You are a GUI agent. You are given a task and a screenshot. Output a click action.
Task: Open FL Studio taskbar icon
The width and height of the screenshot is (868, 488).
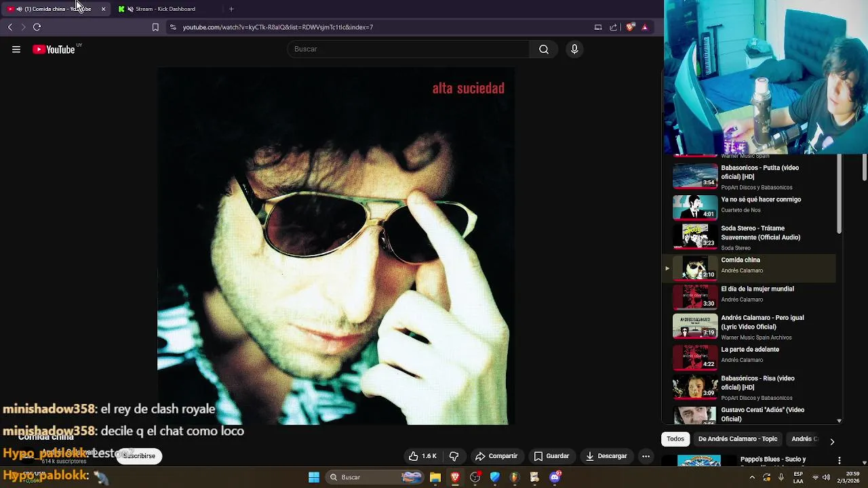(x=515, y=477)
